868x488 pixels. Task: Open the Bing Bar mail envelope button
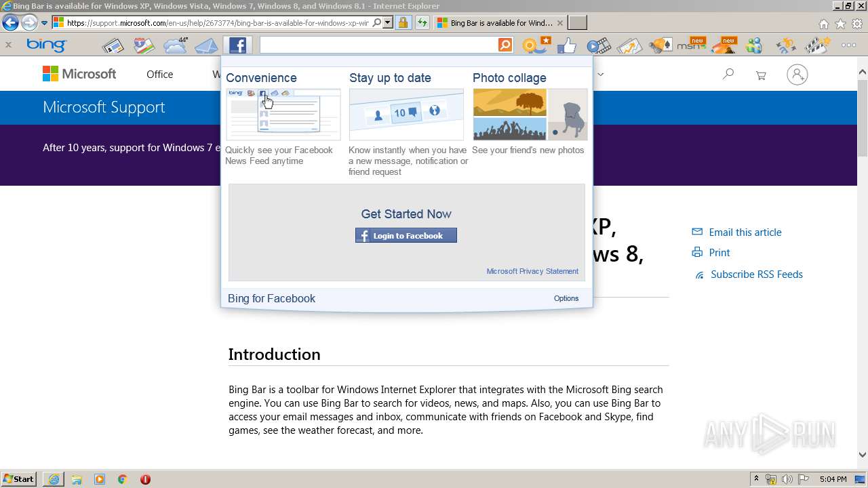[206, 46]
